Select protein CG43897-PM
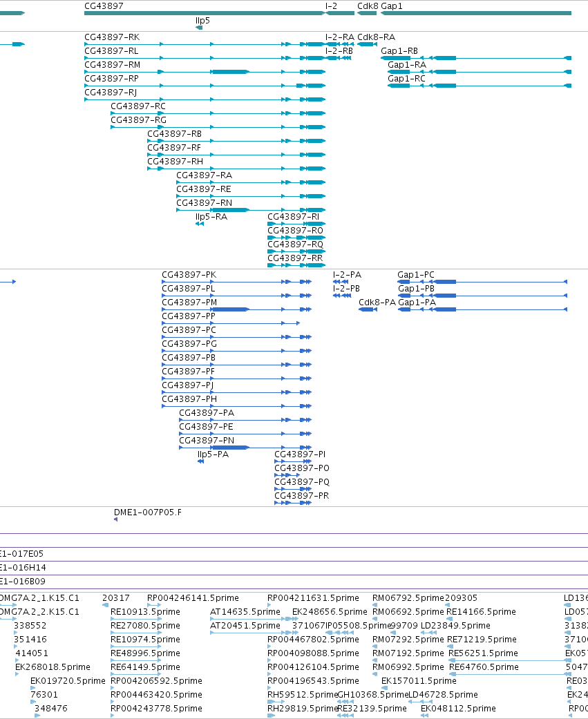Screen dimensions: 588x719 coord(237,309)
